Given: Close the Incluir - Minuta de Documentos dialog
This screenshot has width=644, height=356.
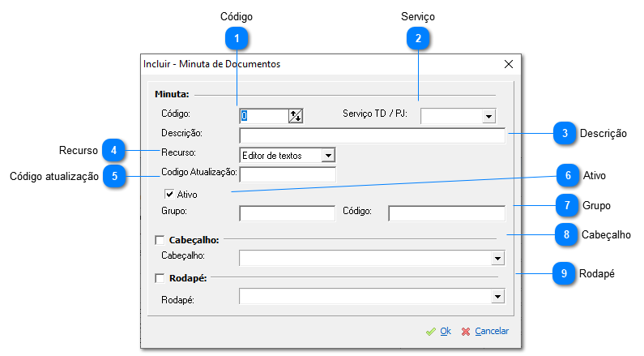Looking at the screenshot, I should [509, 63].
